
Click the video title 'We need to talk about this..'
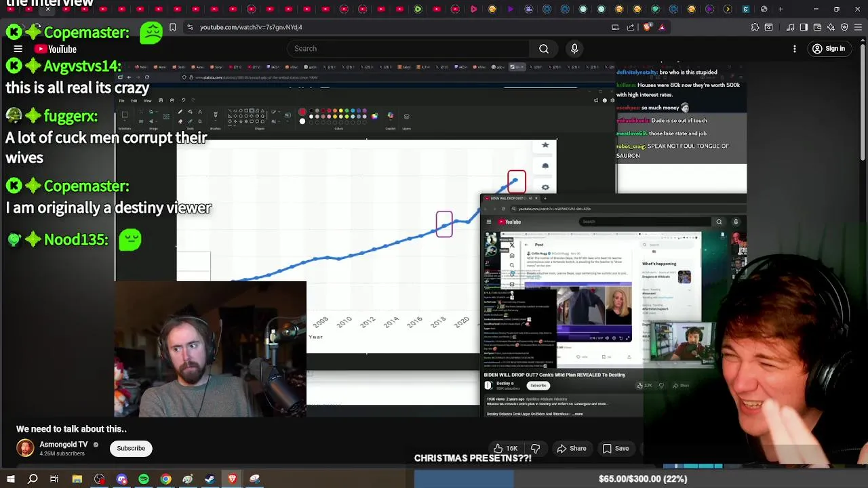(x=71, y=428)
